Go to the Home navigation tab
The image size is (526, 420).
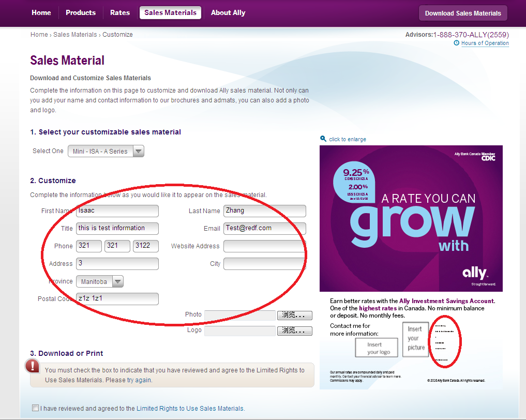coord(41,13)
